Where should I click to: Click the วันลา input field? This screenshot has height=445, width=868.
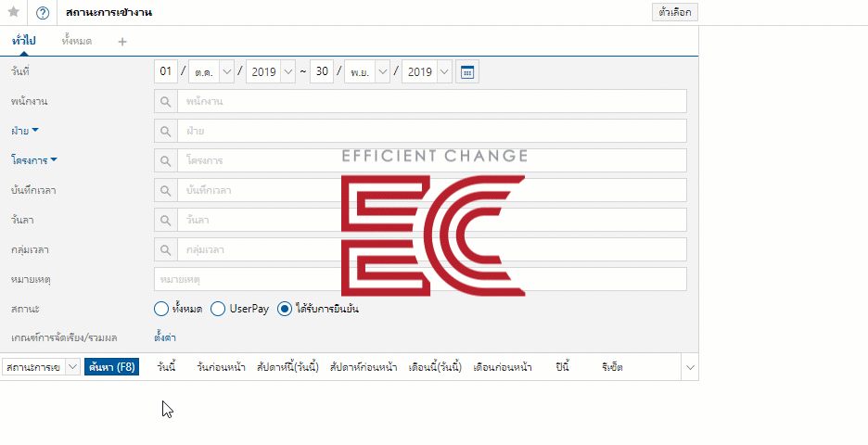(x=432, y=221)
